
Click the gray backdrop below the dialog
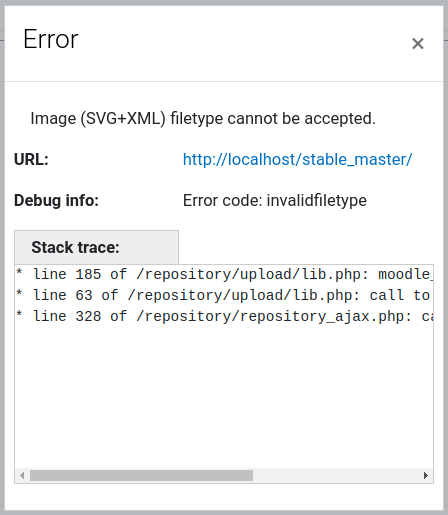pos(224,513)
